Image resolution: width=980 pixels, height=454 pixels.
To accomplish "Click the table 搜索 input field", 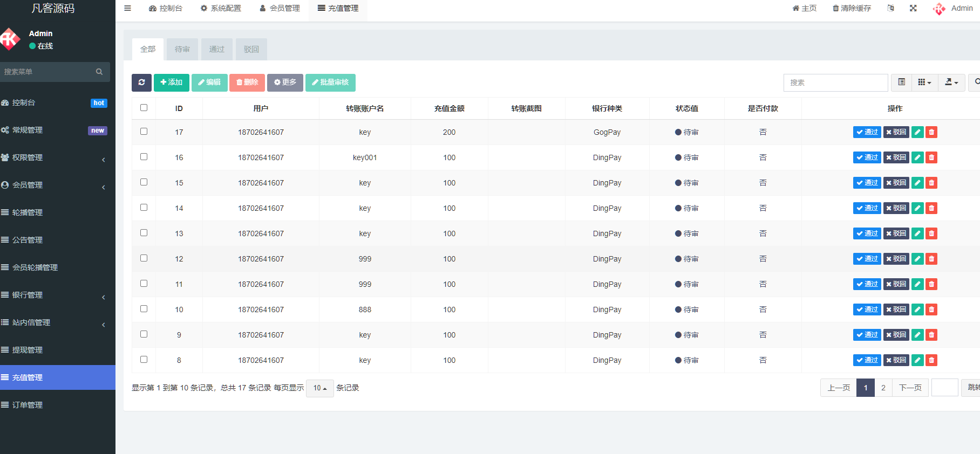I will click(835, 82).
